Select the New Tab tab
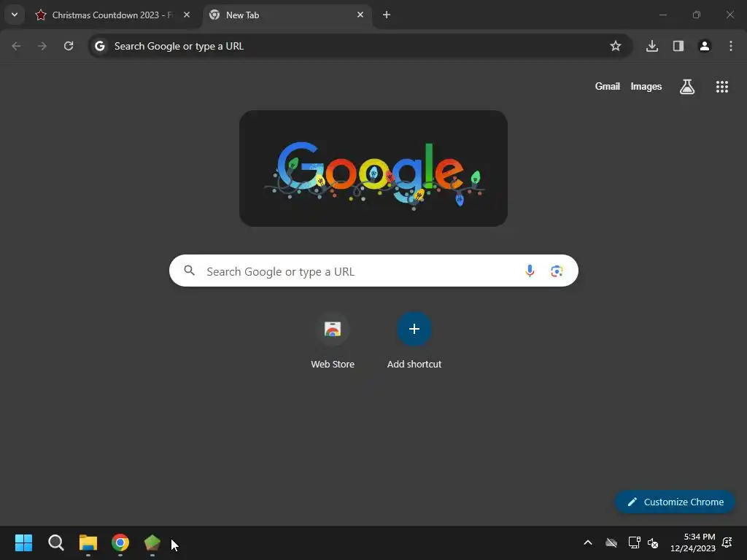This screenshot has height=560, width=747. coord(287,15)
